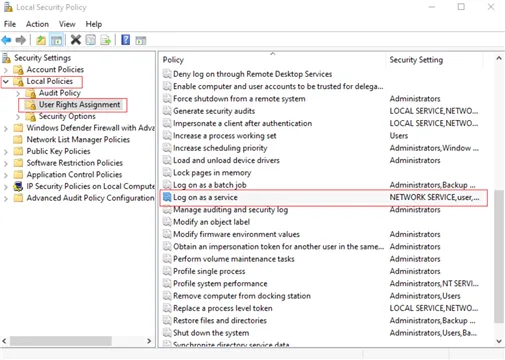This screenshot has height=360, width=505.
Task: Click the Show/Hide Action Pane icon
Action: [141, 41]
